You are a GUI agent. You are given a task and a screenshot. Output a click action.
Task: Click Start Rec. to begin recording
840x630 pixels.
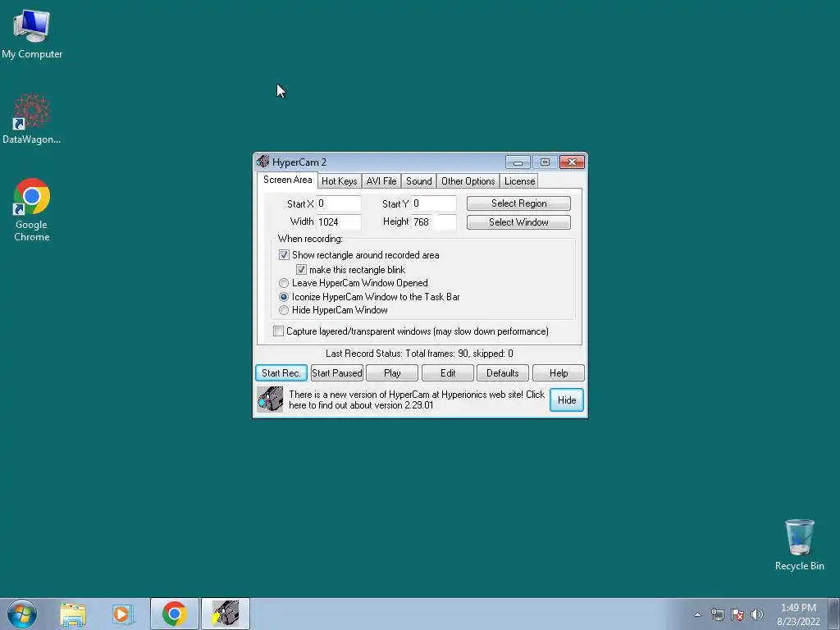click(x=281, y=373)
